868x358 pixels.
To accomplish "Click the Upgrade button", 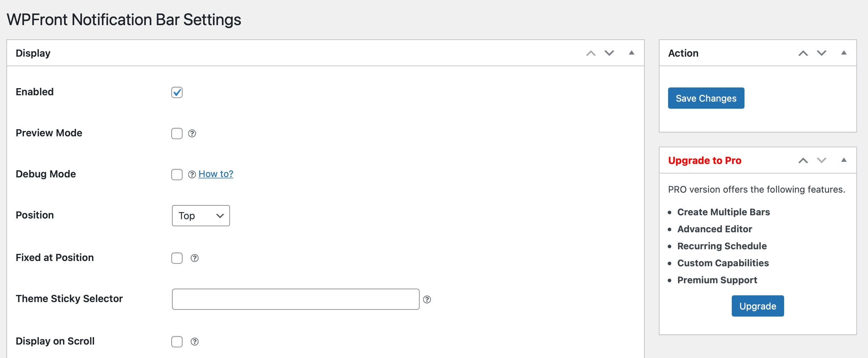I will click(757, 306).
